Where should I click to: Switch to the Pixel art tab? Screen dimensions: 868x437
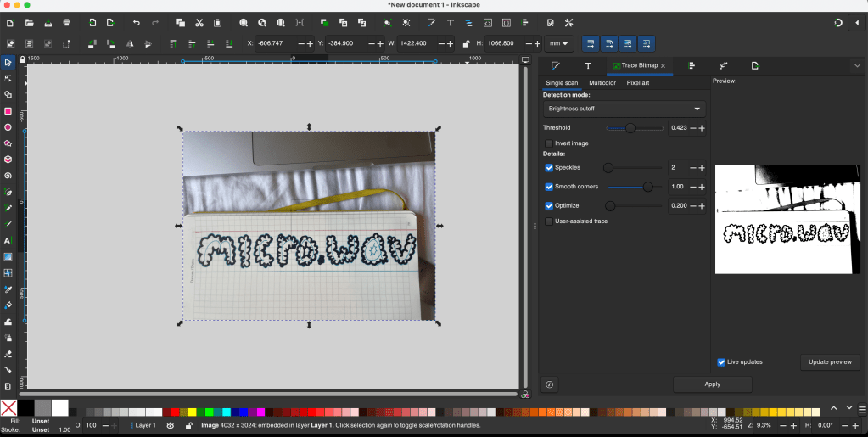(638, 83)
